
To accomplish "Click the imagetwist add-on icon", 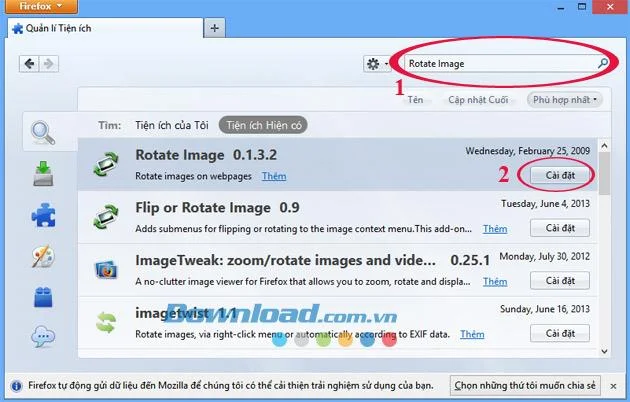I will [x=106, y=322].
